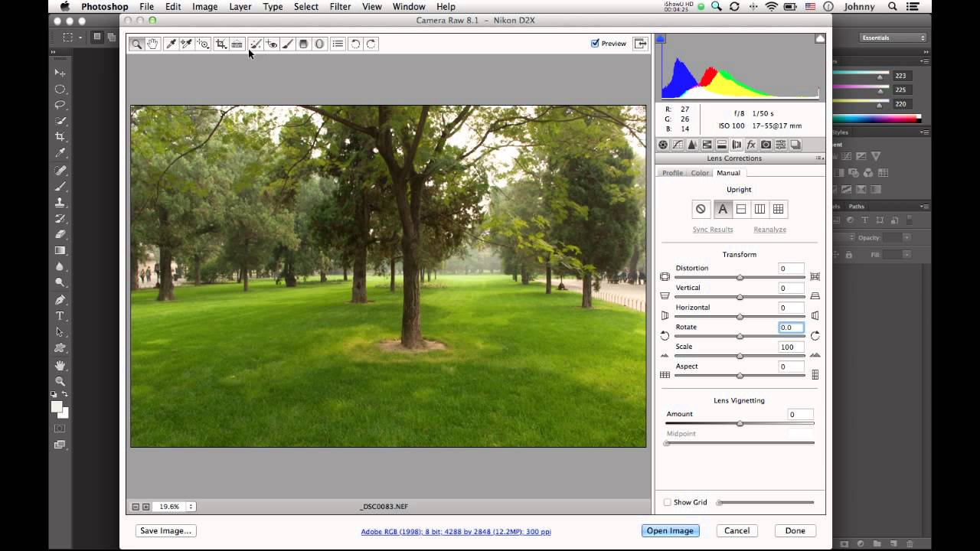Apply Full Upright correction grid button

click(779, 209)
